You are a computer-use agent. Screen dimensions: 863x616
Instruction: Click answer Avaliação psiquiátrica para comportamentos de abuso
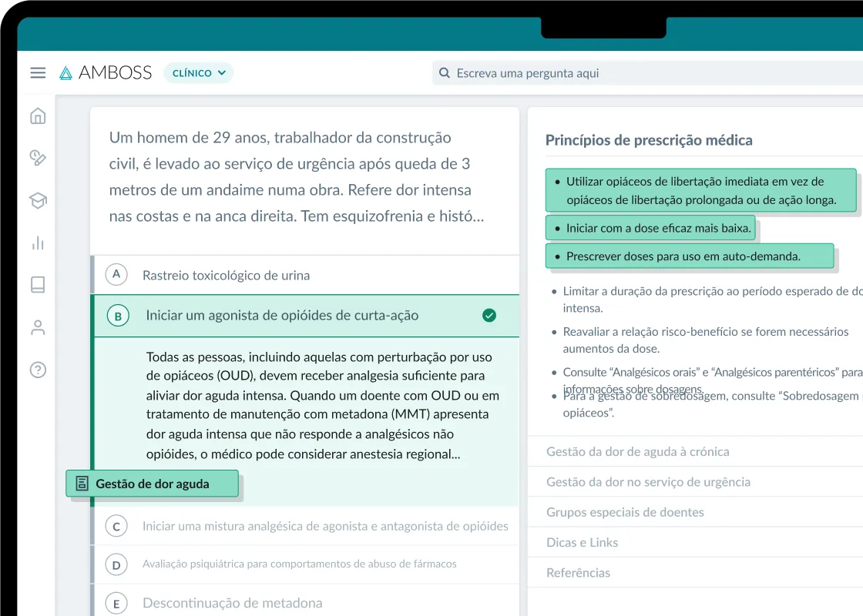point(300,564)
